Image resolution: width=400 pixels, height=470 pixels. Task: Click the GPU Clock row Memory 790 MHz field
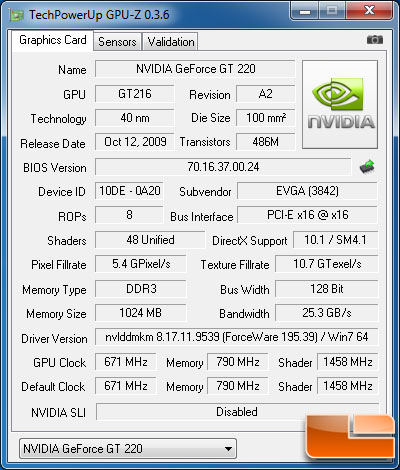[237, 362]
